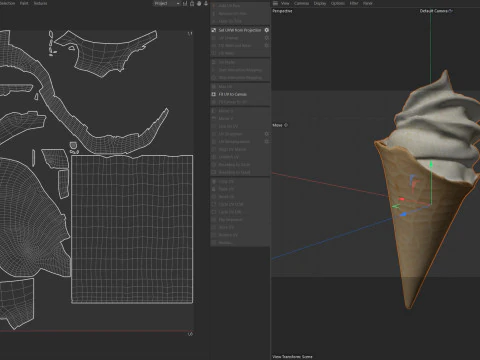Click the Fit UV to Canvas command
The height and width of the screenshot is (360, 480).
pos(229,94)
